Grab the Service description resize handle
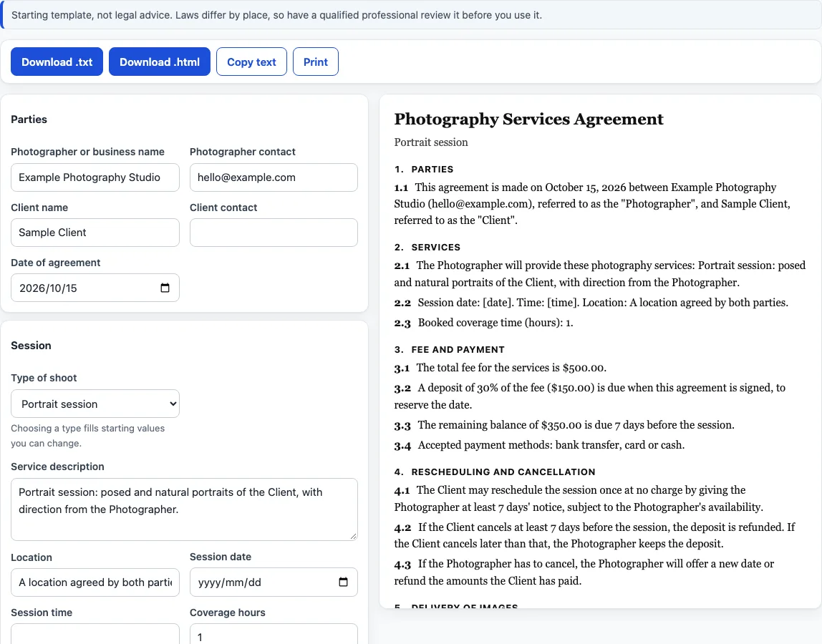Screen dimensions: 822x644 pyautogui.click(x=353, y=536)
